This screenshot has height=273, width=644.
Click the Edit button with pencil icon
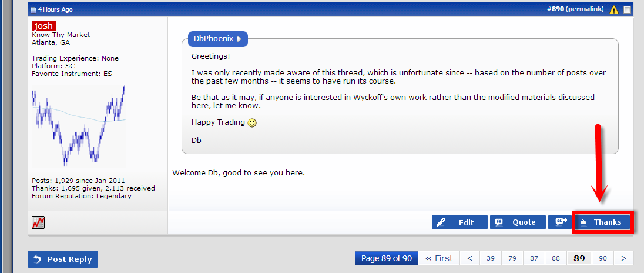click(459, 222)
